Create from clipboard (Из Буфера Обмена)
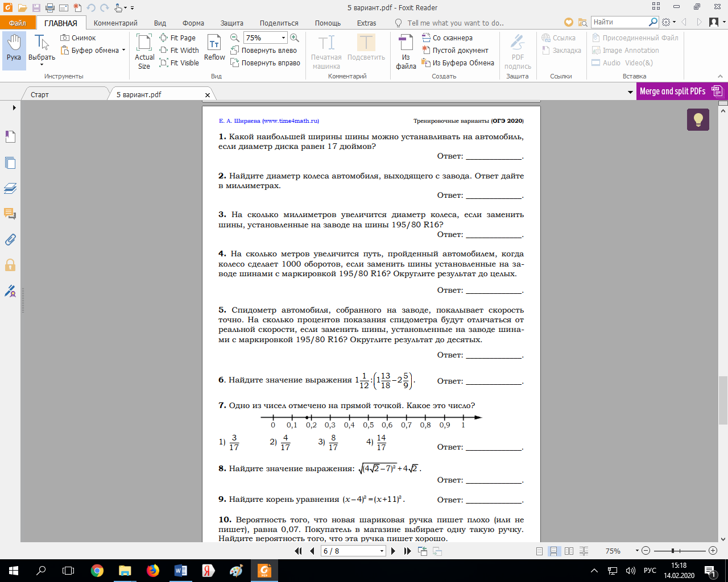Screen dimensions: 728x582 (x=458, y=63)
